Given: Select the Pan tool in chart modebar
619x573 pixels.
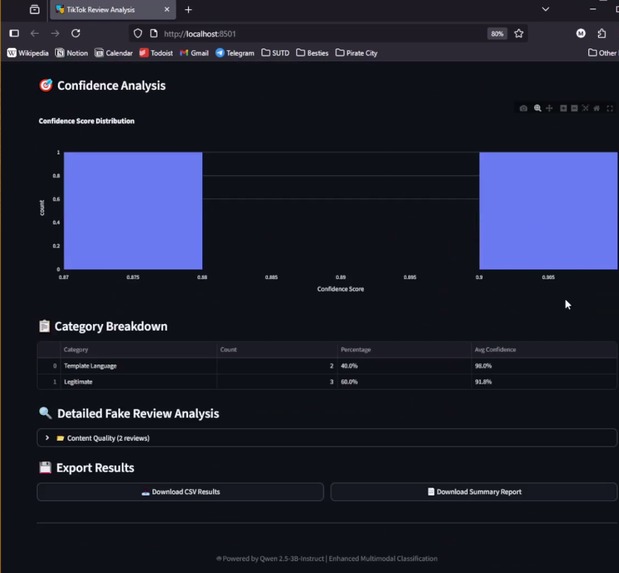Looking at the screenshot, I should point(549,108).
